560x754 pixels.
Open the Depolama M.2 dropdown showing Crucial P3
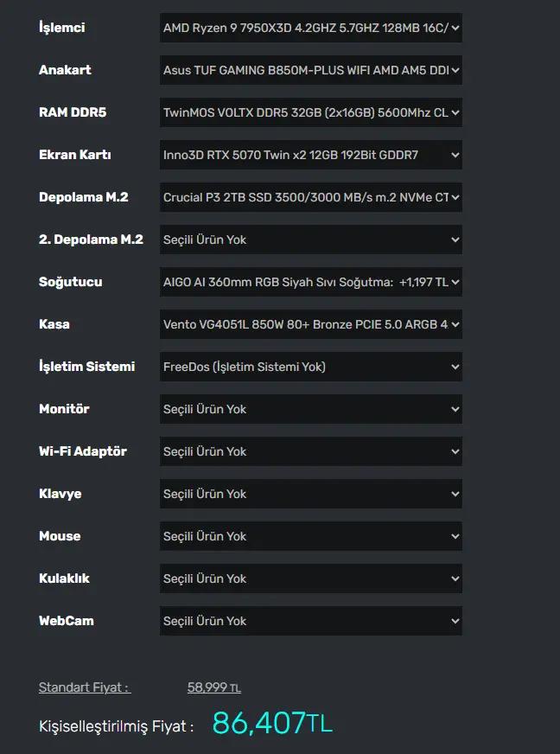311,197
